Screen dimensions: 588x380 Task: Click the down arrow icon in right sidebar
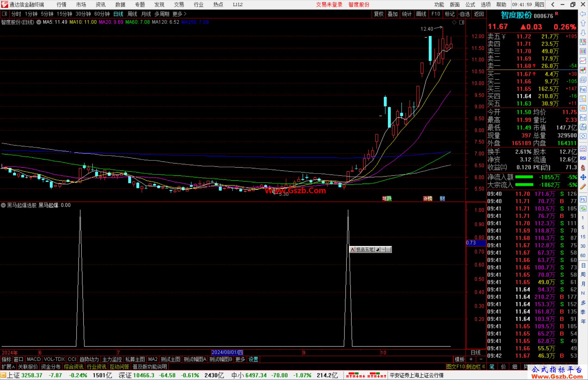pyautogui.click(x=583, y=33)
